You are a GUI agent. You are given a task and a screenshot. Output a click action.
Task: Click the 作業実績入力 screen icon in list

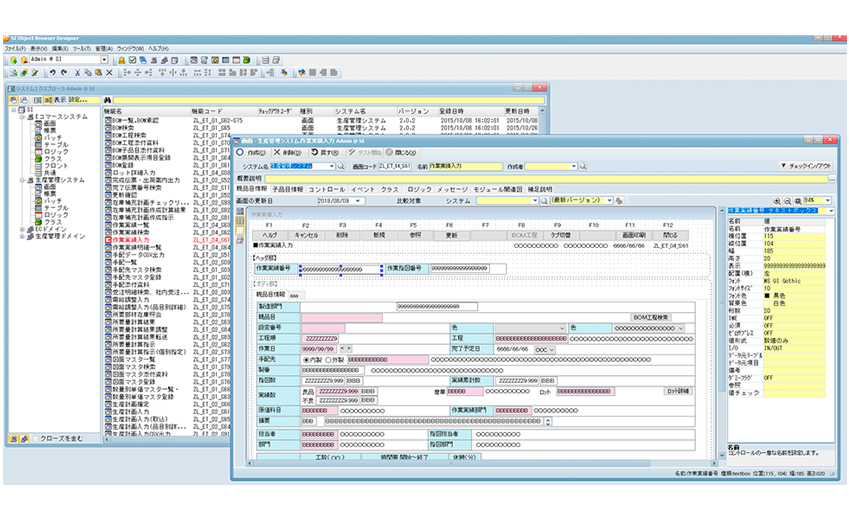pos(106,241)
